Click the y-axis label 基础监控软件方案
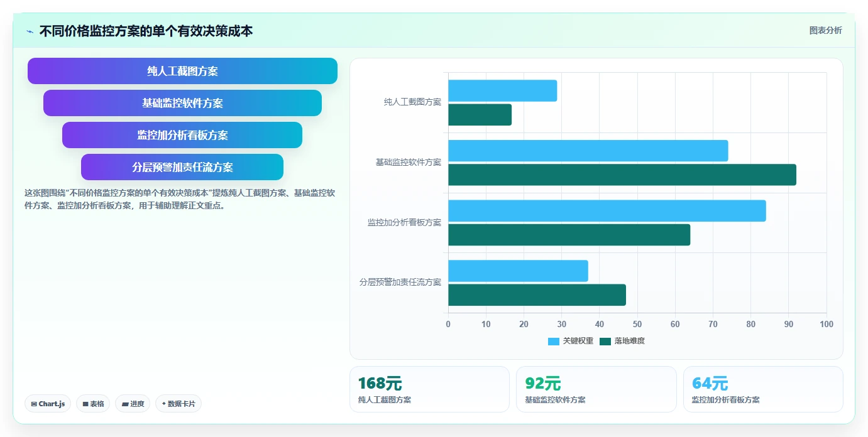This screenshot has height=437, width=868. [409, 162]
